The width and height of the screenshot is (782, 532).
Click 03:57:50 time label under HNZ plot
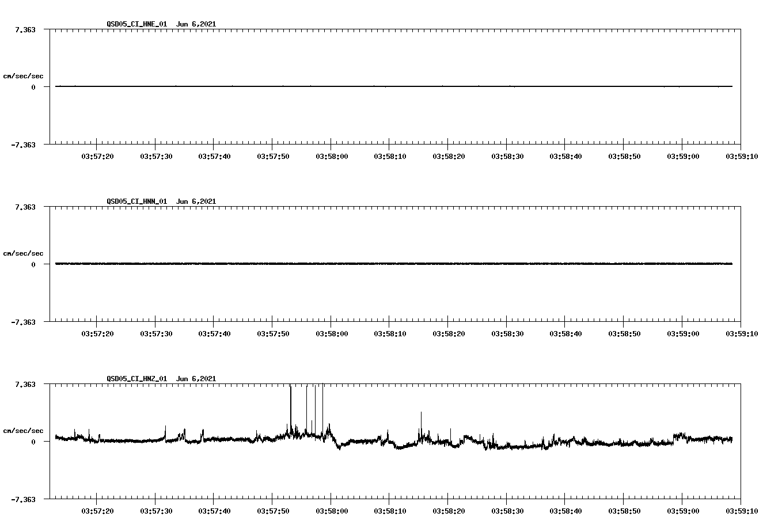272,511
